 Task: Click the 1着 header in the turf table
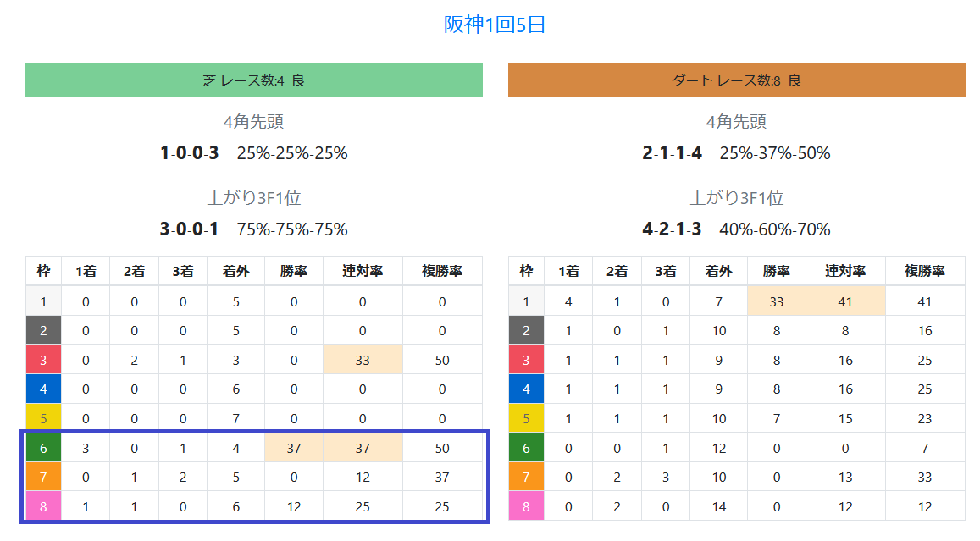pyautogui.click(x=86, y=271)
